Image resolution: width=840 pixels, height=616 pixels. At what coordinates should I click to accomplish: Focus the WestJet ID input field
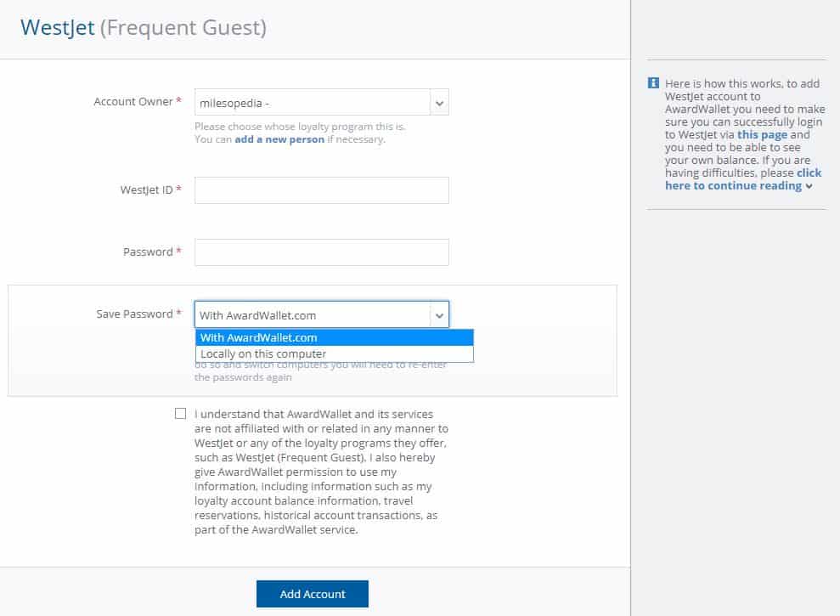coord(321,190)
